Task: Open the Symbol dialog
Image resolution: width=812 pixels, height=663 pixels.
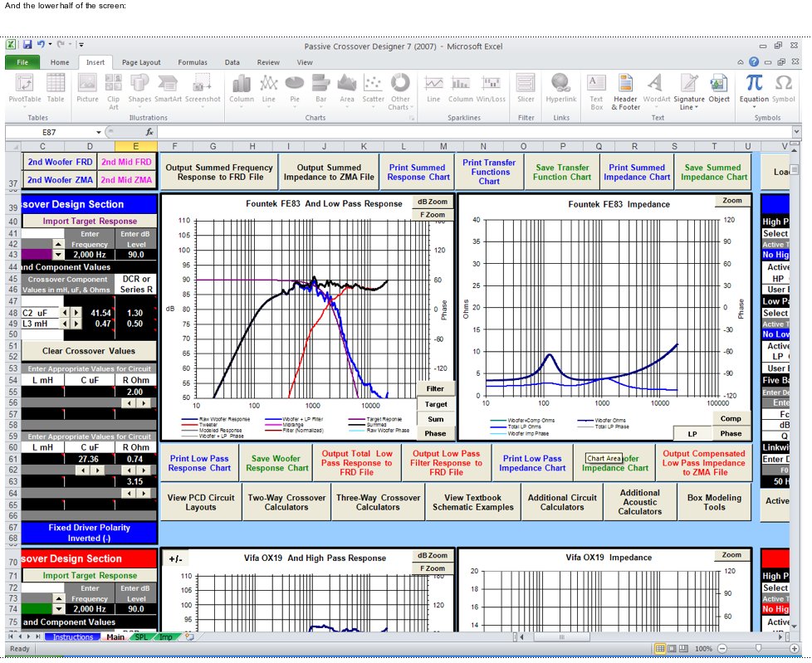Action: click(783, 89)
